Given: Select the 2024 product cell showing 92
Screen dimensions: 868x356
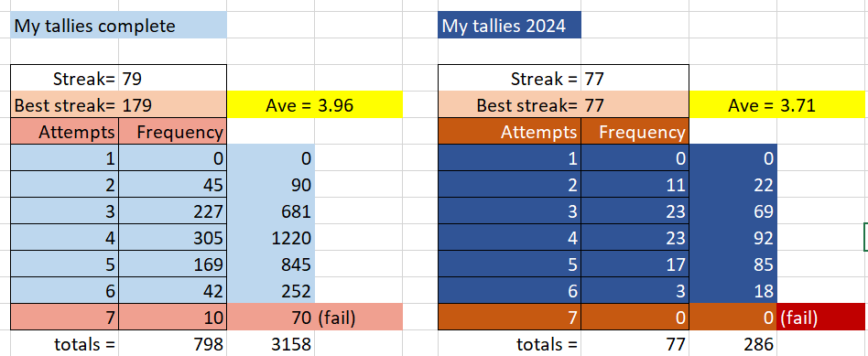Looking at the screenshot, I should pos(733,238).
